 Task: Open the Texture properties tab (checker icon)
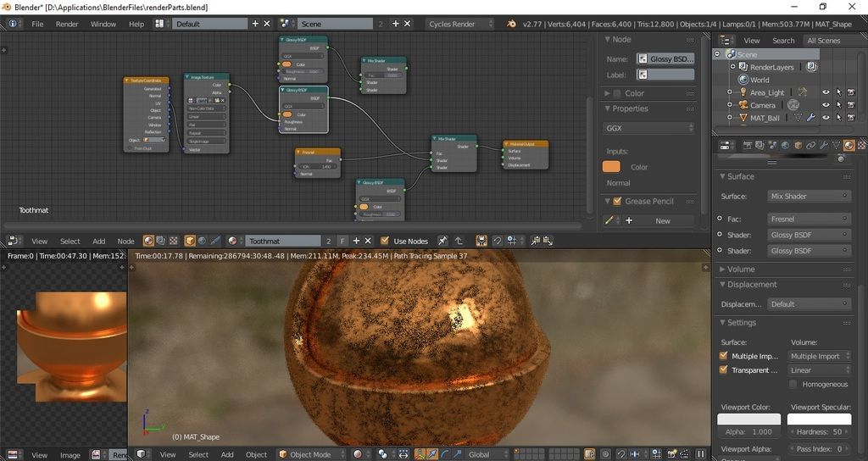point(862,146)
